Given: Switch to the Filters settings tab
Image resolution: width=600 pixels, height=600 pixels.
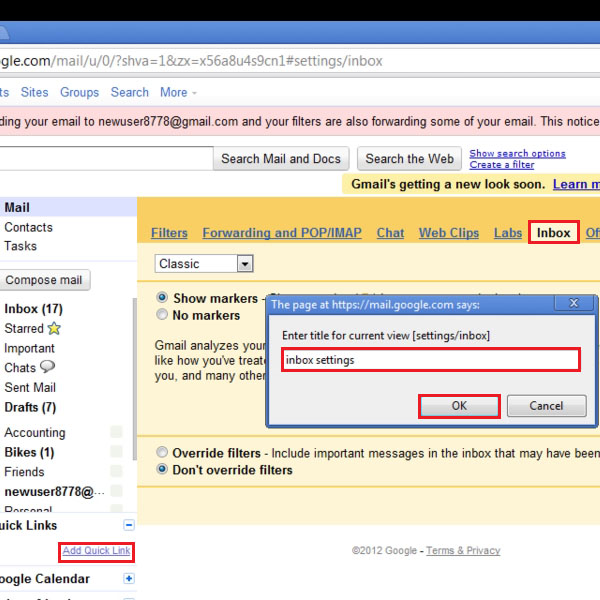Looking at the screenshot, I should [169, 233].
